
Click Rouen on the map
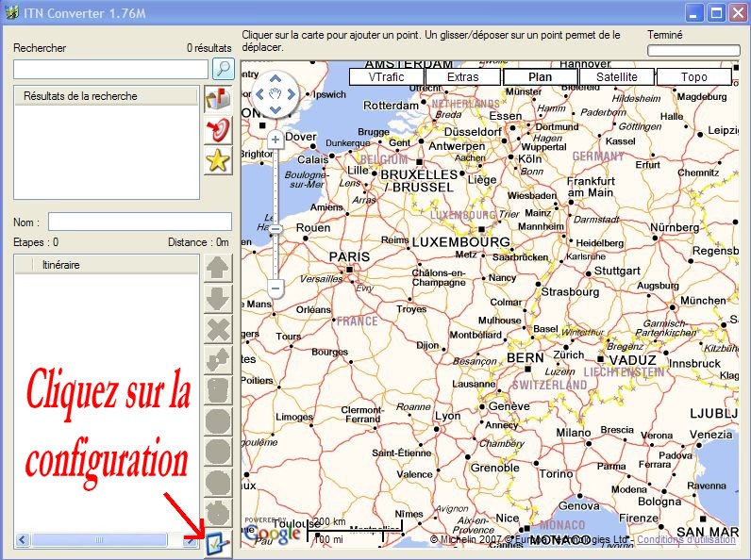point(312,228)
